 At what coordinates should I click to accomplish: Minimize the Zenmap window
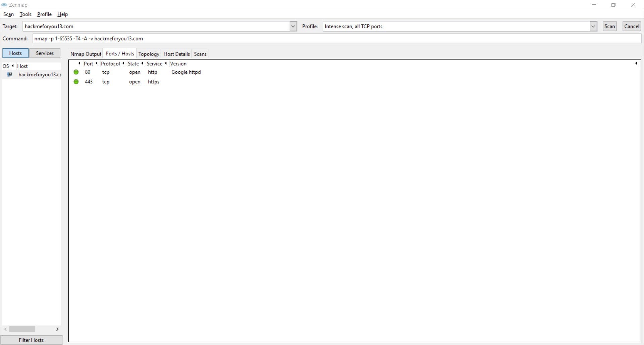coord(594,5)
